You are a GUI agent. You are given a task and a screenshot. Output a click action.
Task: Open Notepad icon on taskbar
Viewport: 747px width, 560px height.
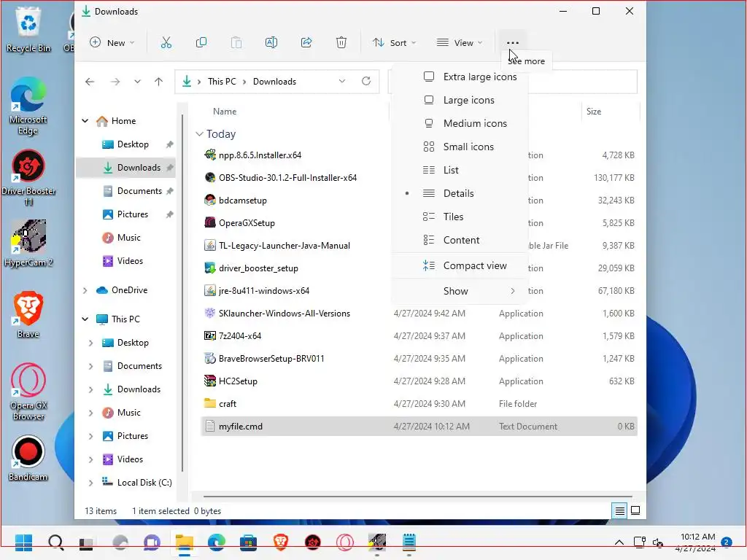click(409, 542)
